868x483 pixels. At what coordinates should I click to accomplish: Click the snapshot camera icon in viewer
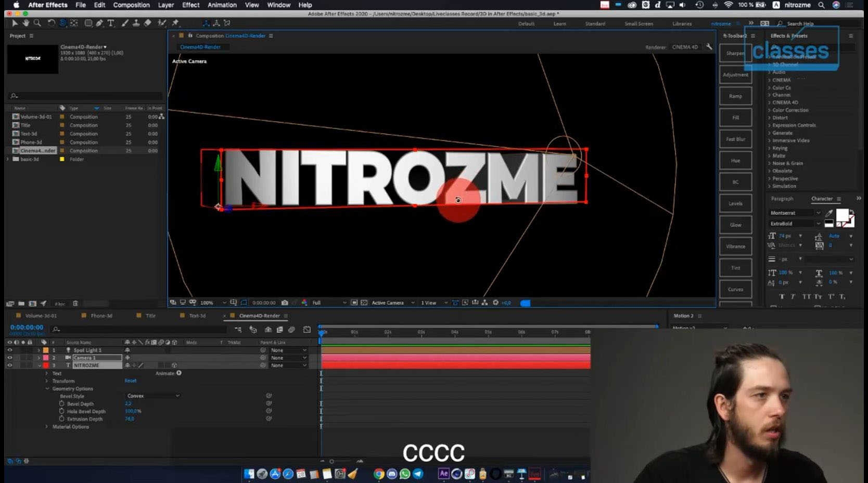[285, 303]
